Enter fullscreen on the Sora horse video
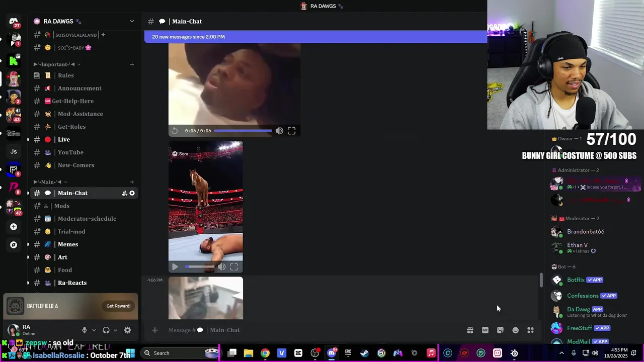This screenshot has height=362, width=644. pos(234,267)
